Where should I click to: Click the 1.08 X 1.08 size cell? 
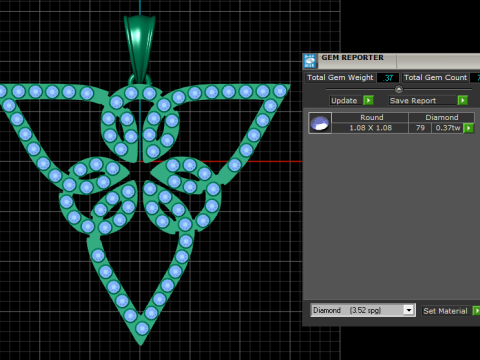tap(370, 128)
